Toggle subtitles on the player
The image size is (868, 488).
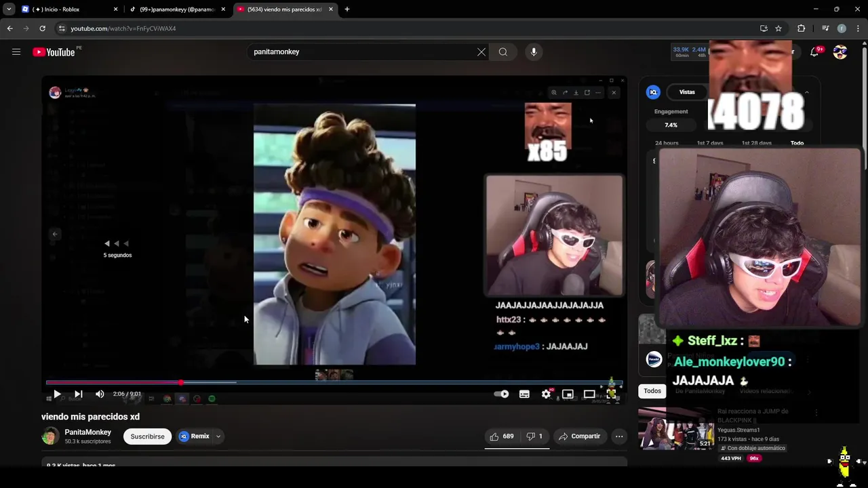pyautogui.click(x=524, y=394)
